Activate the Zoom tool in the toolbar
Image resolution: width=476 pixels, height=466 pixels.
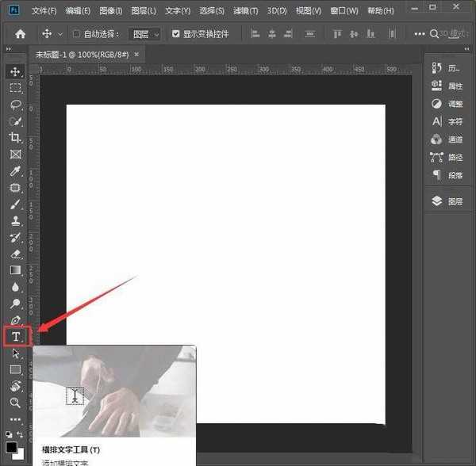pos(15,403)
